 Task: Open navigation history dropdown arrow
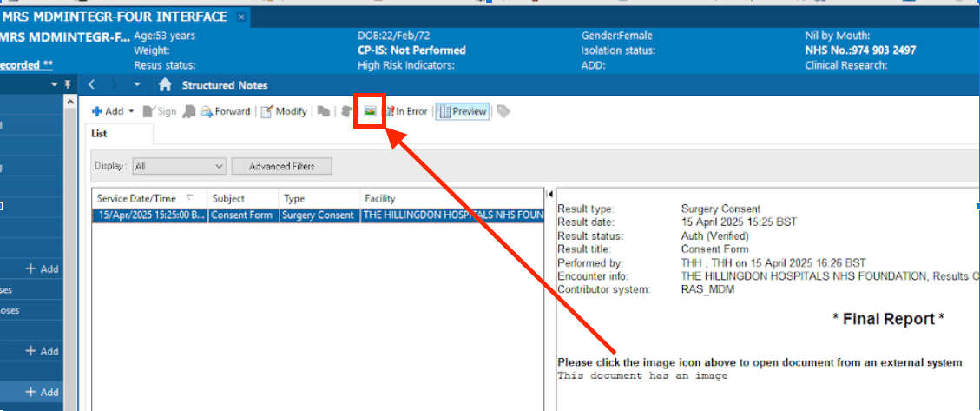pyautogui.click(x=137, y=84)
